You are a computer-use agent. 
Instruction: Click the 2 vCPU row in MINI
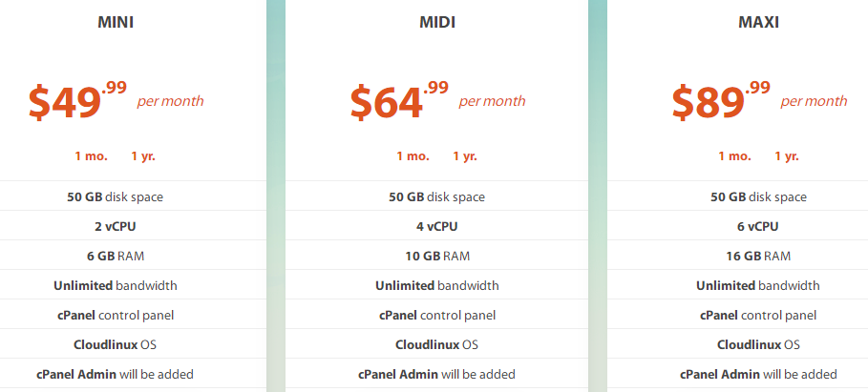coord(116,226)
